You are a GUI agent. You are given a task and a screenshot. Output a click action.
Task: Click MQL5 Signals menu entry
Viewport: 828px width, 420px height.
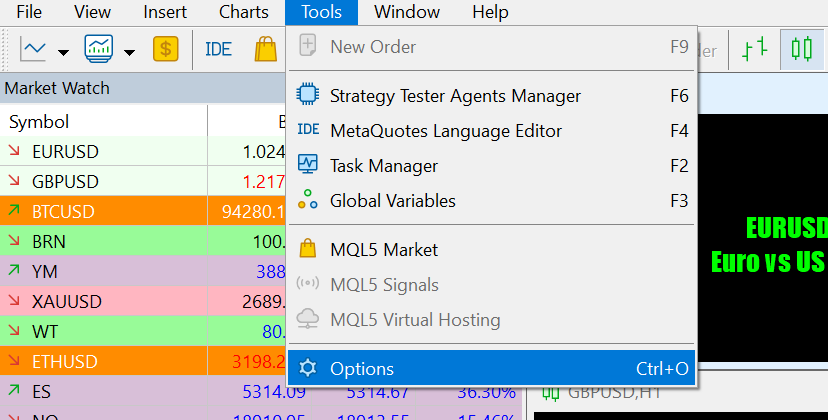492,284
